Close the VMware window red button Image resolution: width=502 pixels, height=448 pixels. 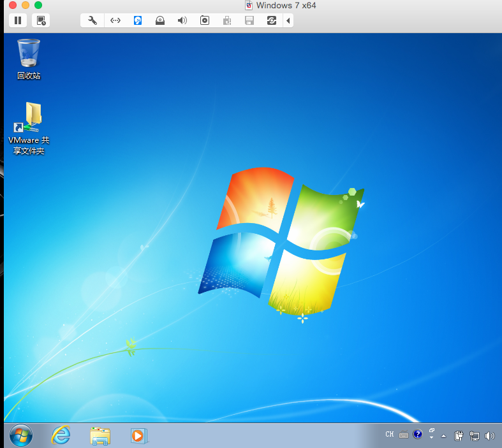13,5
